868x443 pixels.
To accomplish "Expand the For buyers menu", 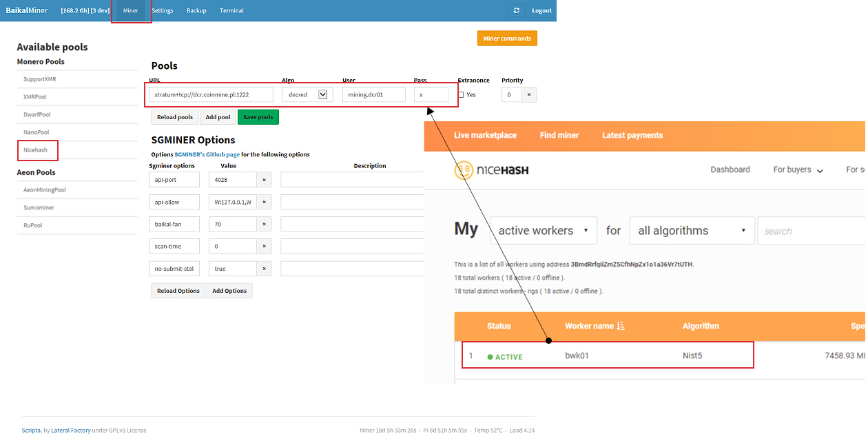I will point(798,169).
